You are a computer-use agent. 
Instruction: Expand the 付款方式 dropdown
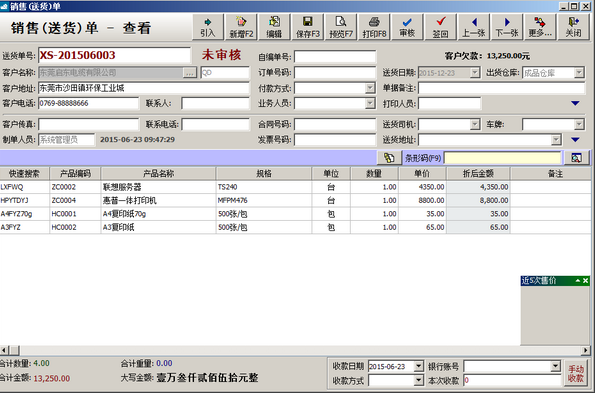pos(370,88)
